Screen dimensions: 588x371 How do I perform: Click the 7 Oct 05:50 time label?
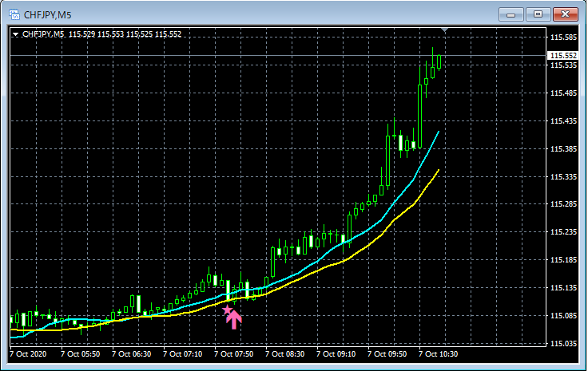[x=80, y=353]
